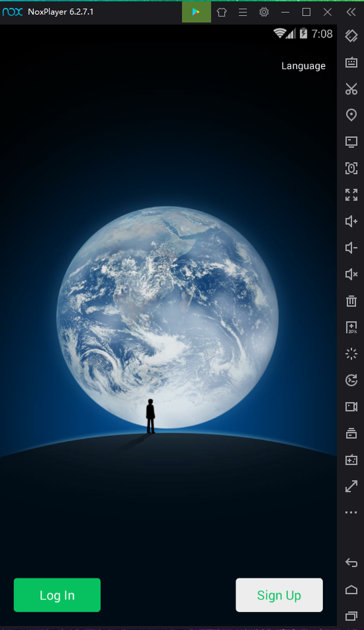Click the NoxPlayer logo in title bar

coord(13,12)
